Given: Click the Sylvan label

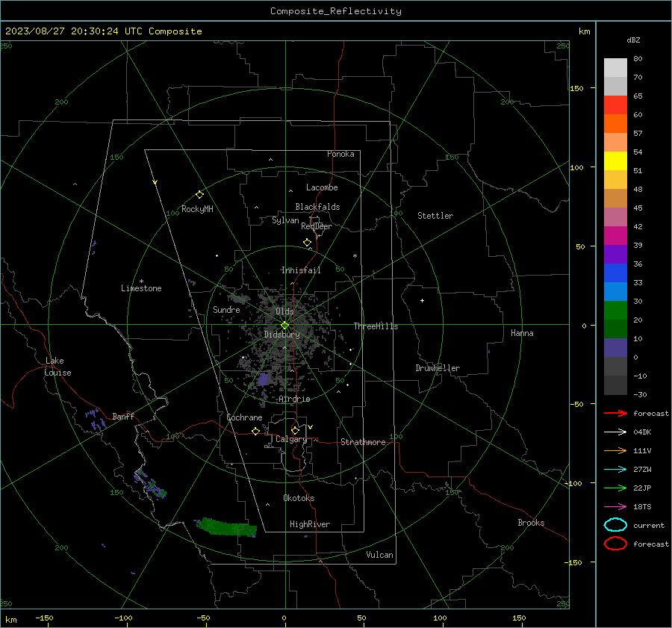Looking at the screenshot, I should 285,220.
